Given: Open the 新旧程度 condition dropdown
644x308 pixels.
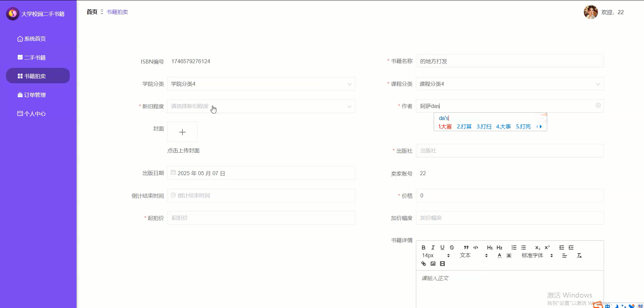Looking at the screenshot, I should pyautogui.click(x=261, y=106).
